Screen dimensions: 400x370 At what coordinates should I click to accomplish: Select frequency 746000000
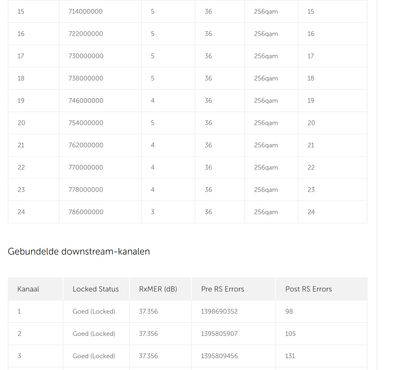pyautogui.click(x=86, y=101)
